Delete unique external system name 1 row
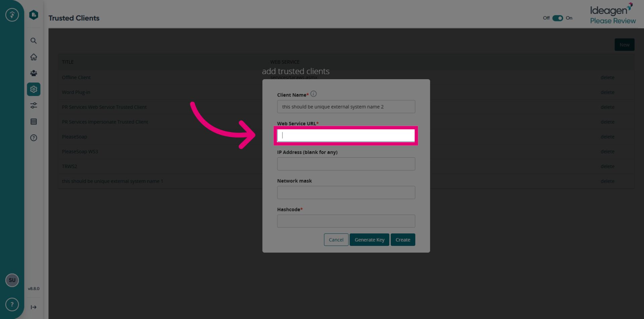The height and width of the screenshot is (319, 644). coord(607,181)
